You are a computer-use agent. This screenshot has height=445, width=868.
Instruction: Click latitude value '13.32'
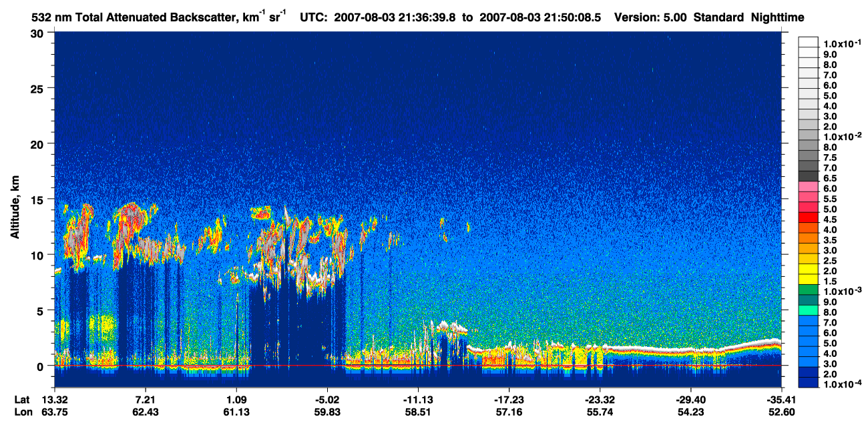click(55, 400)
